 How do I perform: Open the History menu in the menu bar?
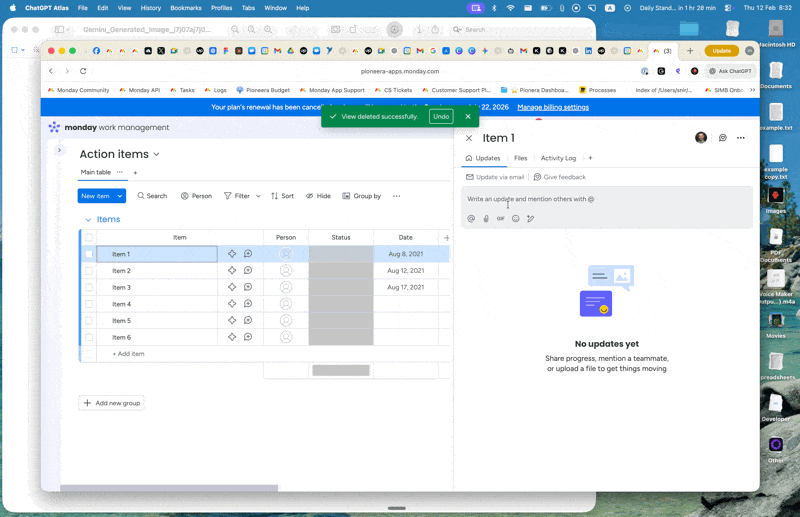[151, 8]
